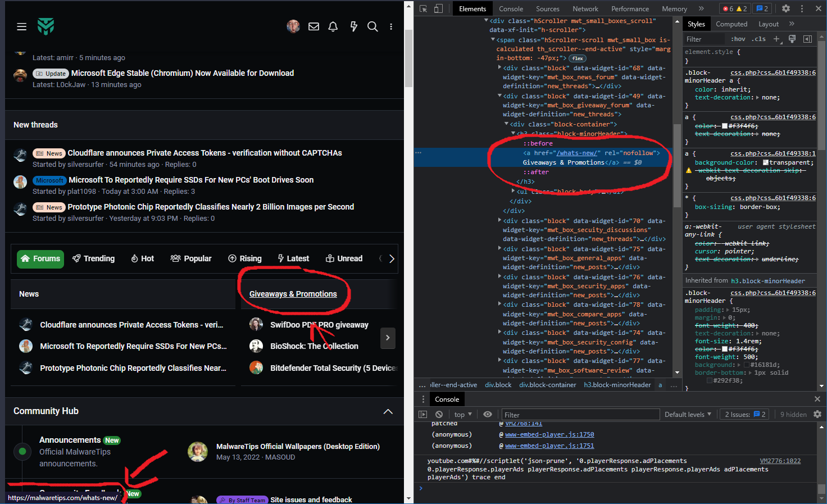Open the alerts bell icon

pos(333,26)
